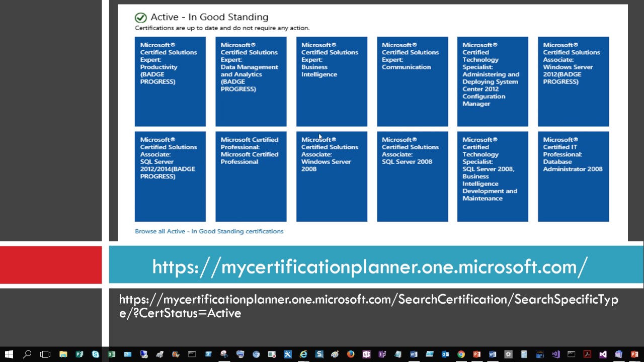Click the "Active - In Good Standing" heading
Image resolution: width=644 pixels, height=362 pixels.
pyautogui.click(x=209, y=17)
